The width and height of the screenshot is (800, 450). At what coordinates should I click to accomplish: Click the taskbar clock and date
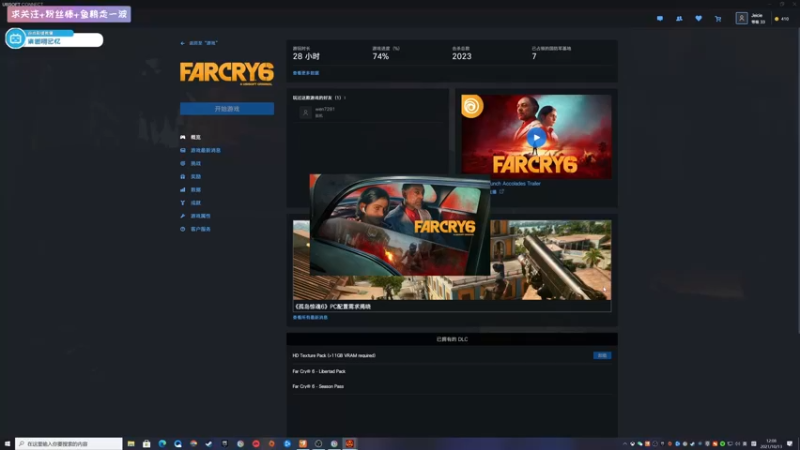tap(771, 444)
